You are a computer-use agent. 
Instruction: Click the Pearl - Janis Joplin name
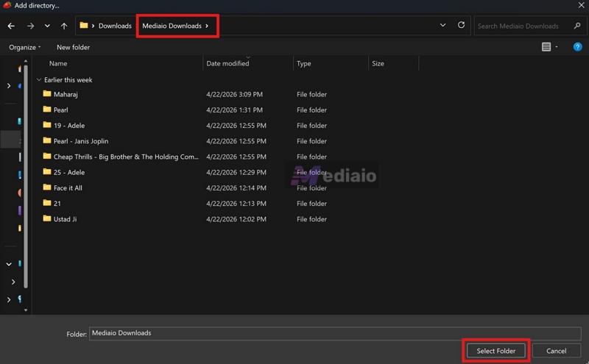[x=81, y=141]
